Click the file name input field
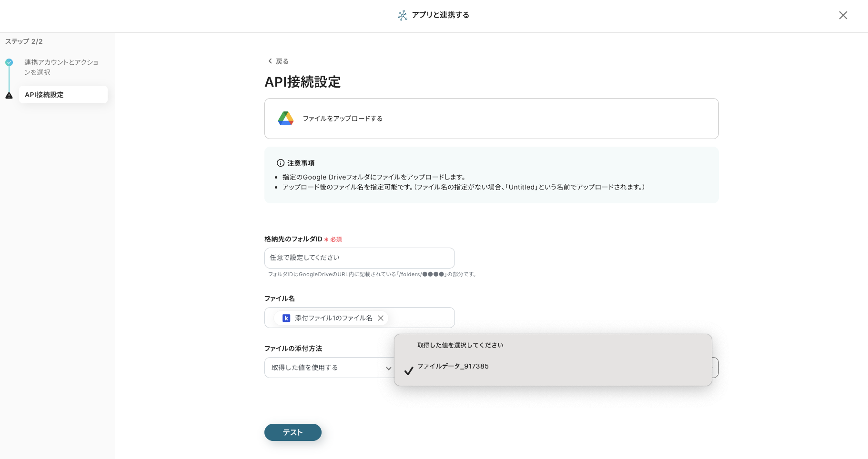Image resolution: width=868 pixels, height=459 pixels. point(359,318)
